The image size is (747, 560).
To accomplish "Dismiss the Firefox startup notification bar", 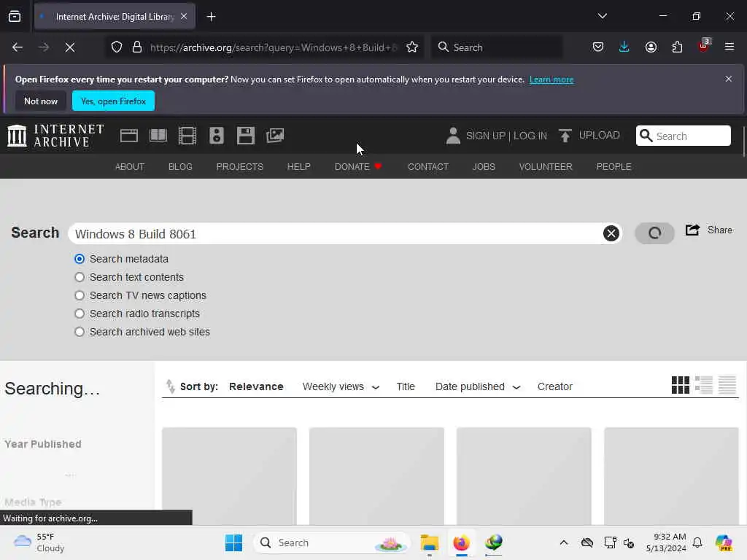I will (x=728, y=79).
